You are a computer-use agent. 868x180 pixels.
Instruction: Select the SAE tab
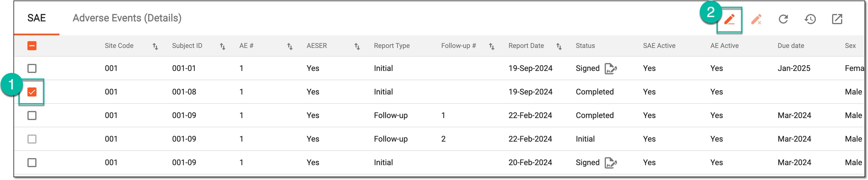(36, 18)
